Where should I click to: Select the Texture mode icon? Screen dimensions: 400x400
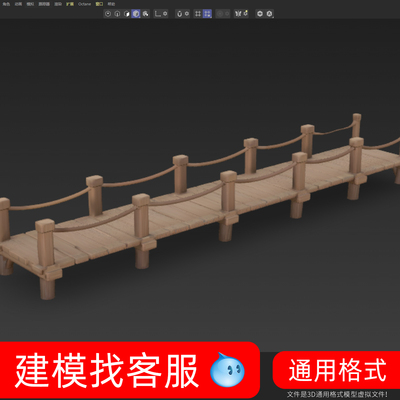pos(146,14)
